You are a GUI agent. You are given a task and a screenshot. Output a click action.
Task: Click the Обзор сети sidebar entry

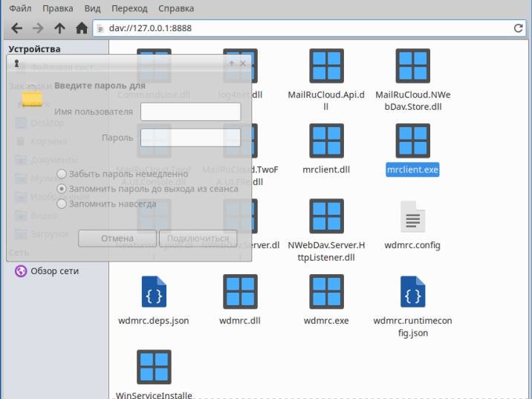47,271
